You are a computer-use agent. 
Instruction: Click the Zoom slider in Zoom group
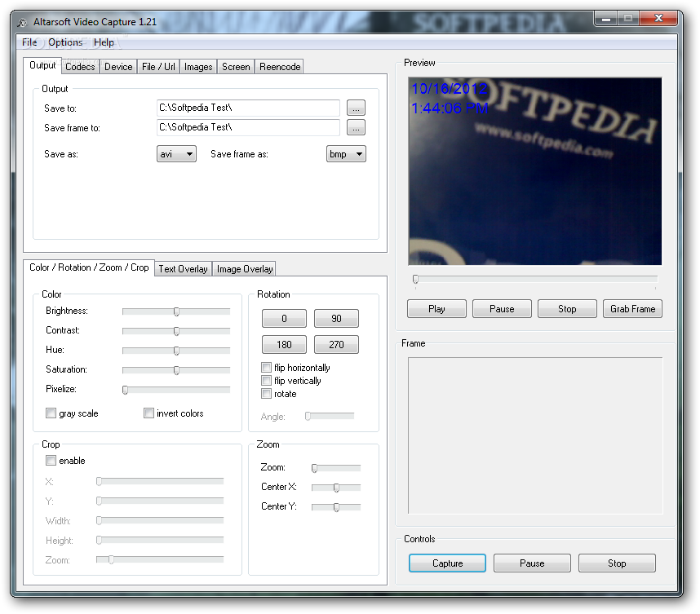[336, 468]
